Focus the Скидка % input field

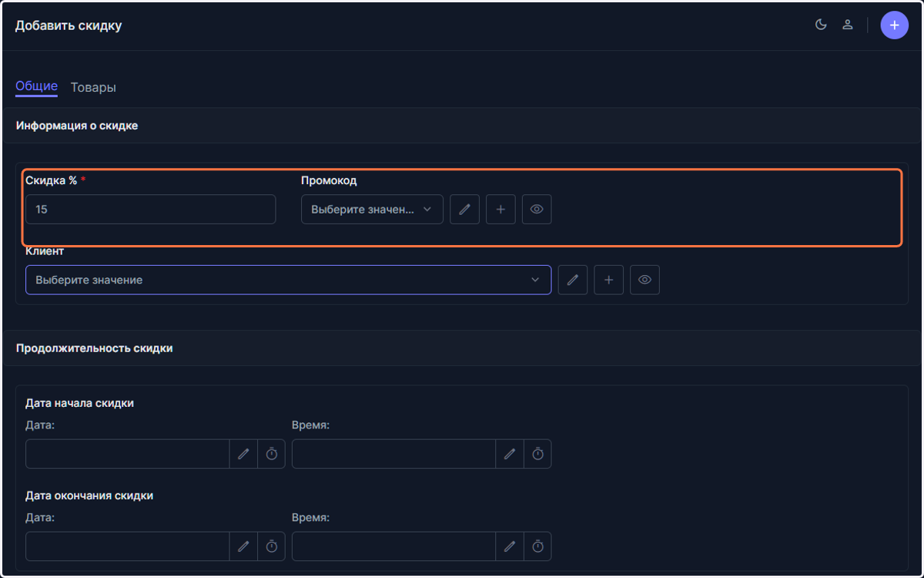click(150, 209)
